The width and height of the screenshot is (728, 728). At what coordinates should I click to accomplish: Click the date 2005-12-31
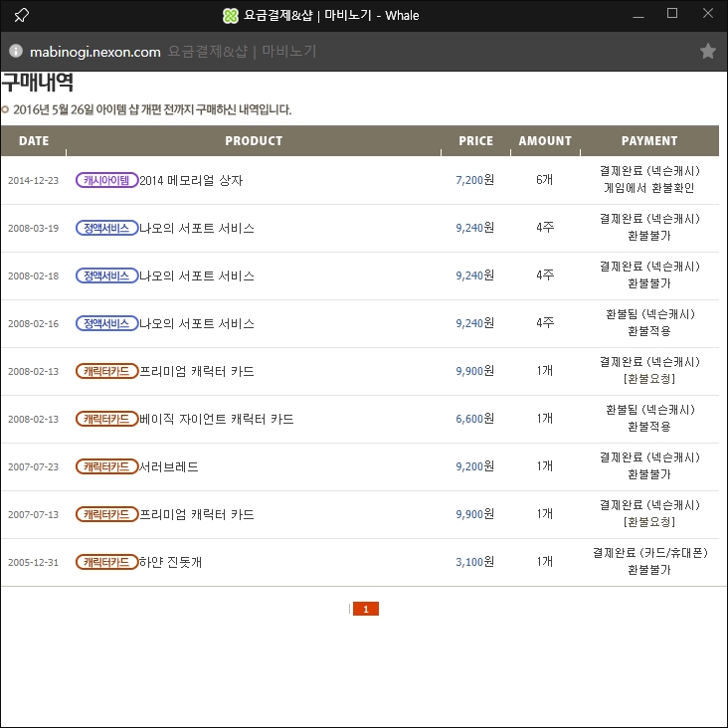click(34, 563)
